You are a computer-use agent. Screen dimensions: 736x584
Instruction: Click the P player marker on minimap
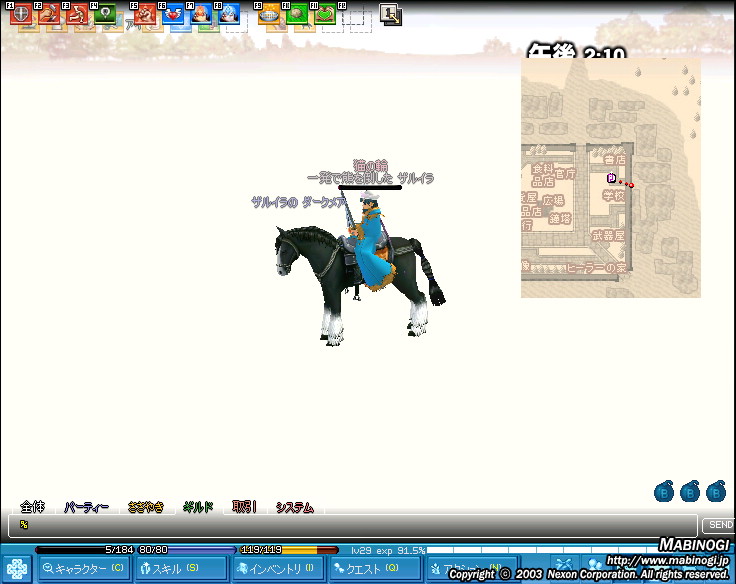(611, 178)
